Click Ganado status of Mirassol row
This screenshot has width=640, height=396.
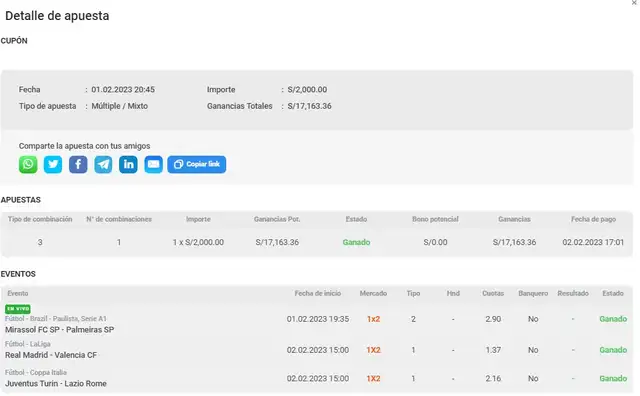[613, 319]
